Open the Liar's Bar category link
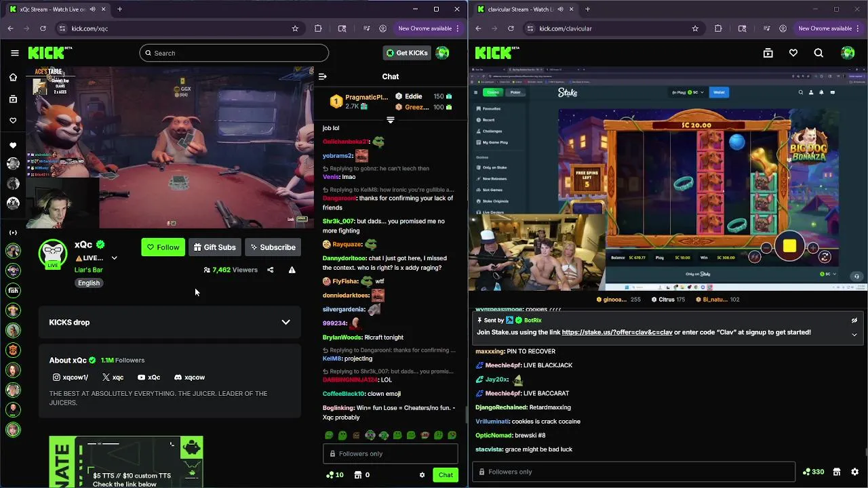This screenshot has height=488, width=868. tap(89, 270)
